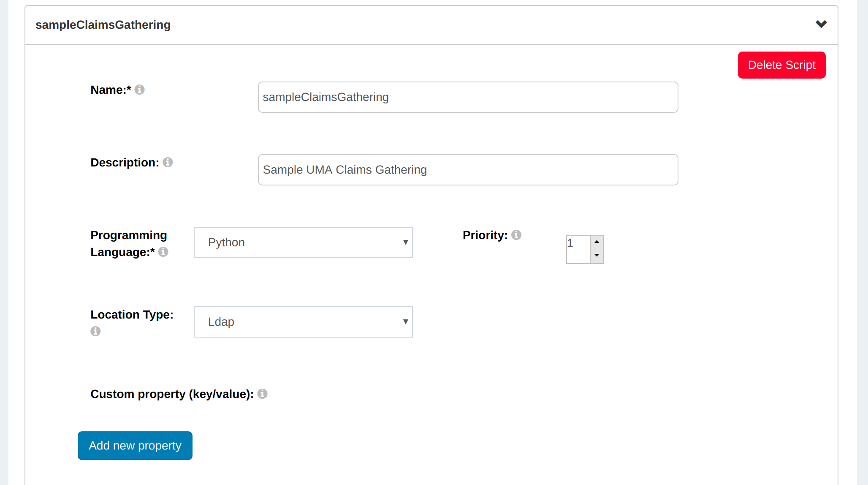The height and width of the screenshot is (485, 868).
Task: Adjust priority using the stepper control
Action: 596,249
